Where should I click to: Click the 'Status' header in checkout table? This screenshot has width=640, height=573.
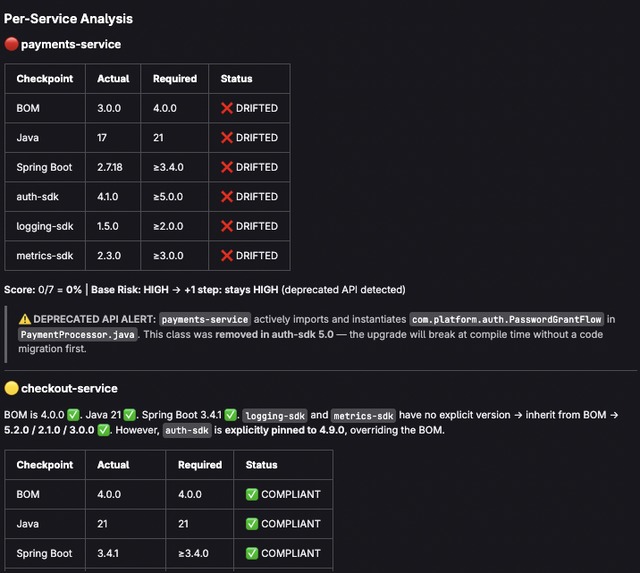tap(261, 465)
